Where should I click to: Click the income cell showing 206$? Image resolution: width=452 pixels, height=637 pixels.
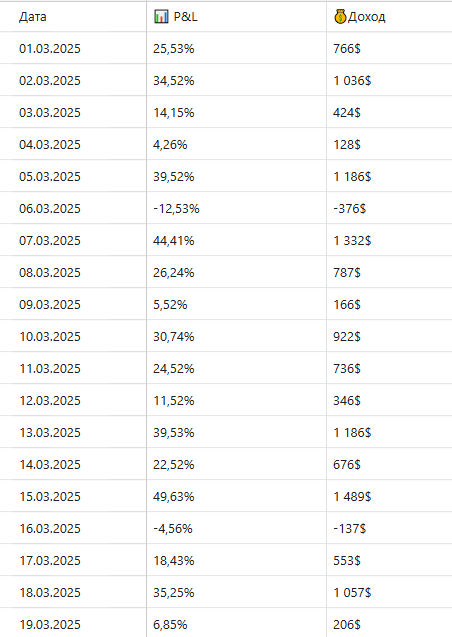[x=347, y=625]
